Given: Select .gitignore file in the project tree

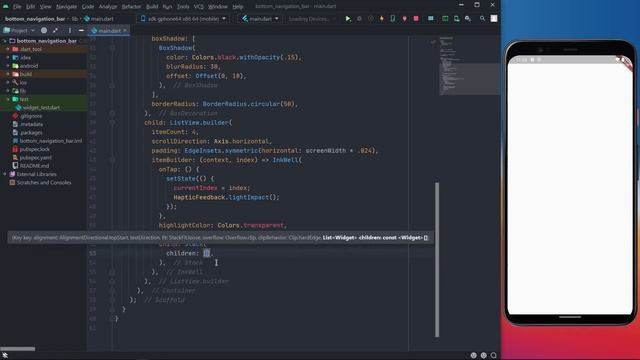Looking at the screenshot, I should [x=31, y=116].
